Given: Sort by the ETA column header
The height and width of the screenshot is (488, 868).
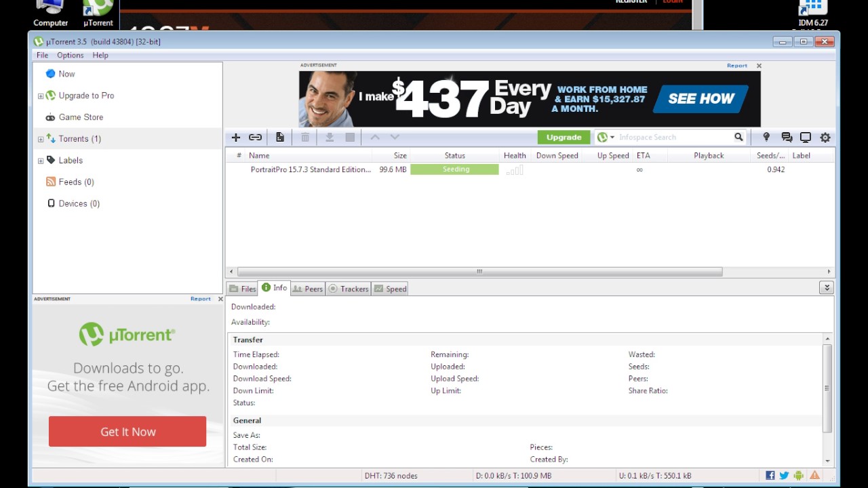Looking at the screenshot, I should [650, 156].
